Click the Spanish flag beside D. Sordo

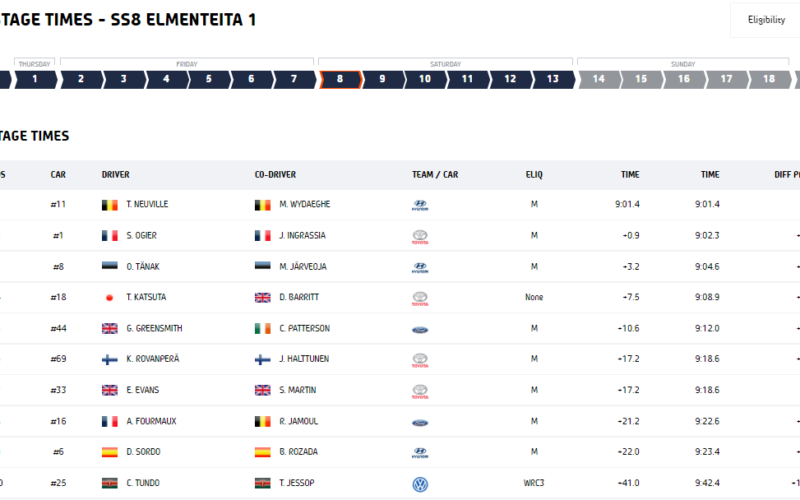[x=109, y=452]
